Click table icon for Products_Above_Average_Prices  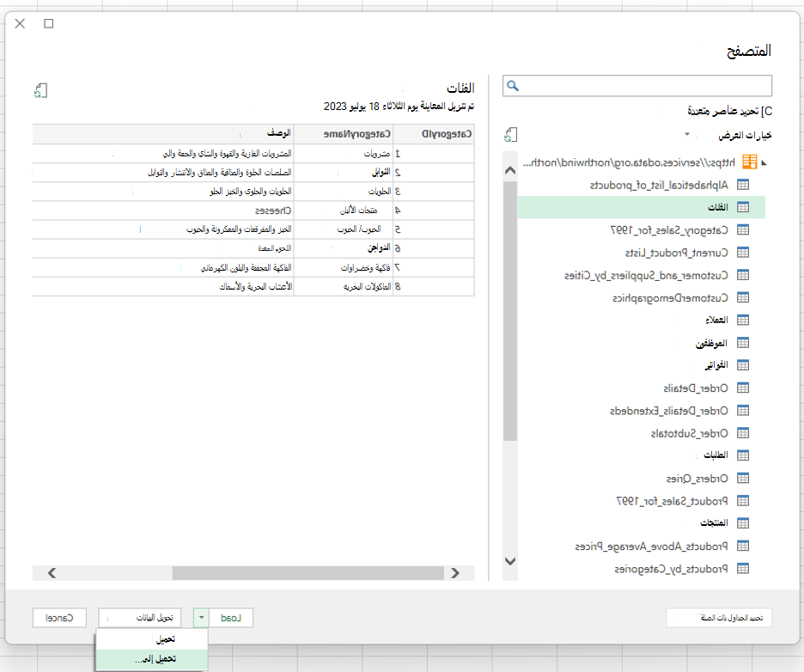click(x=743, y=546)
